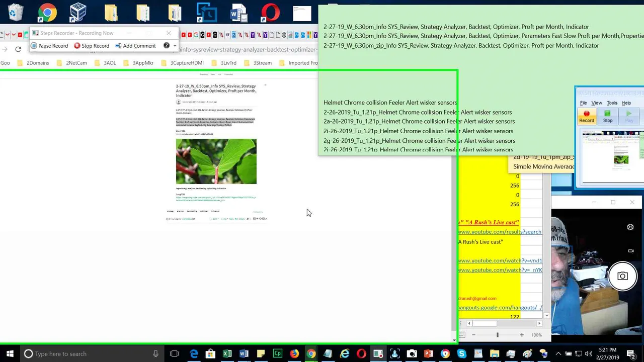Open Microsoft Store from taskbar

210,353
